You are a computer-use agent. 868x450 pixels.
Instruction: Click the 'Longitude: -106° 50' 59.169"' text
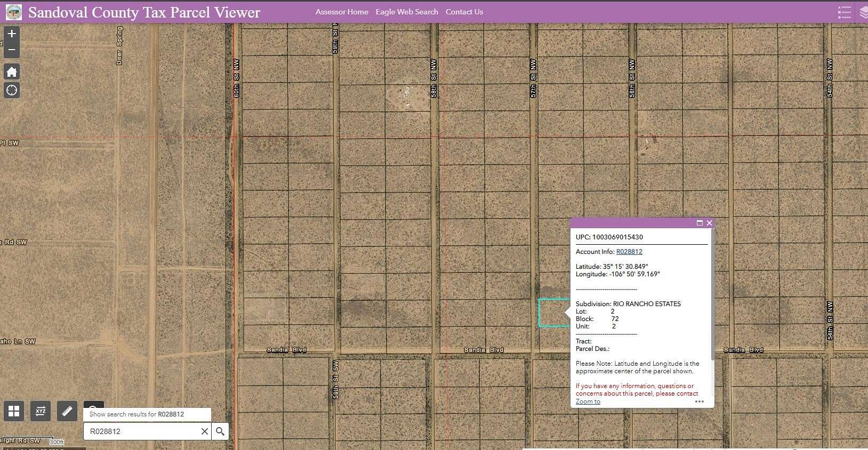pyautogui.click(x=618, y=274)
